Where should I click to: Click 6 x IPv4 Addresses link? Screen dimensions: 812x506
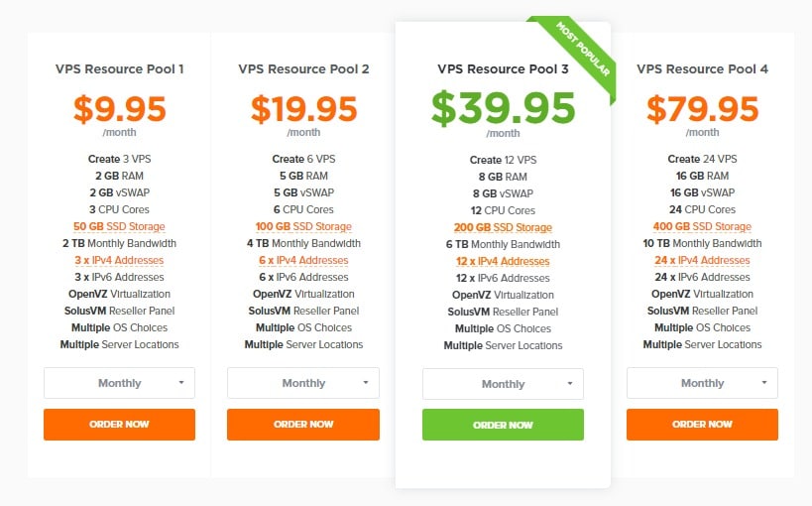[303, 260]
